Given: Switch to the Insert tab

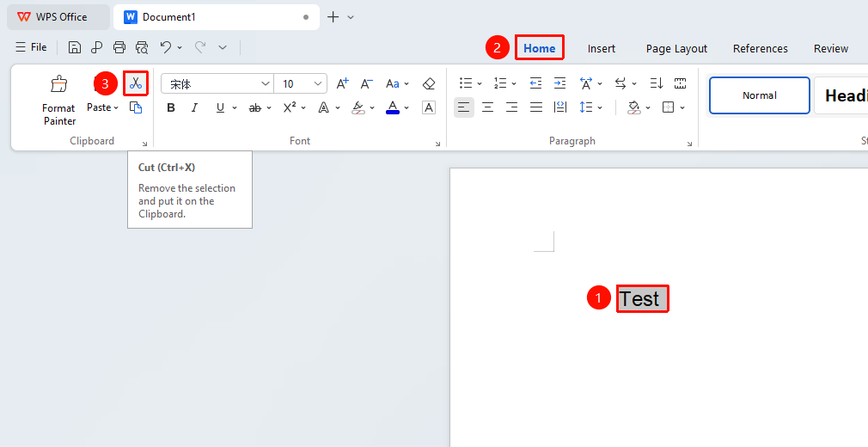Looking at the screenshot, I should [x=602, y=49].
